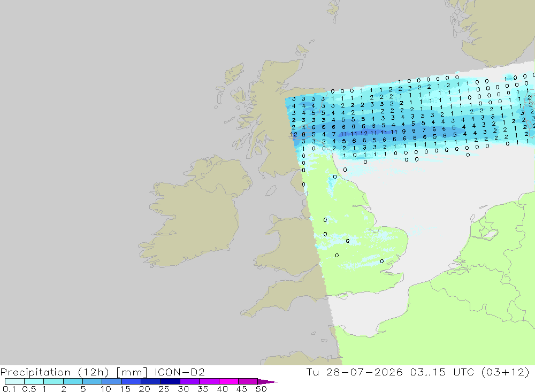Click the legend tick label '35'
Image resolution: width=535 pixels, height=392 pixels.
pyautogui.click(x=203, y=389)
